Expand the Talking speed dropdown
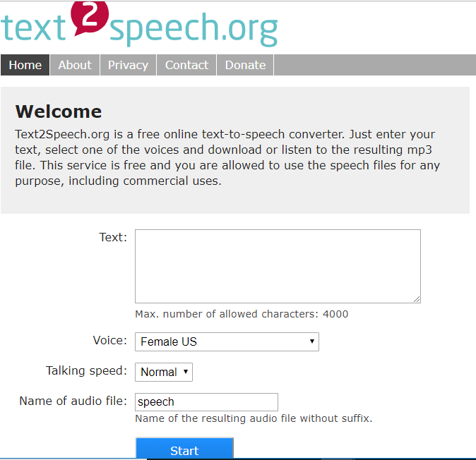The image size is (476, 460). tap(164, 372)
